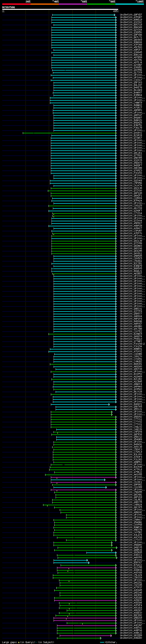Select hit UniRef100_Q40556
This screenshot has width=146, height=644.
tap(131, 70)
